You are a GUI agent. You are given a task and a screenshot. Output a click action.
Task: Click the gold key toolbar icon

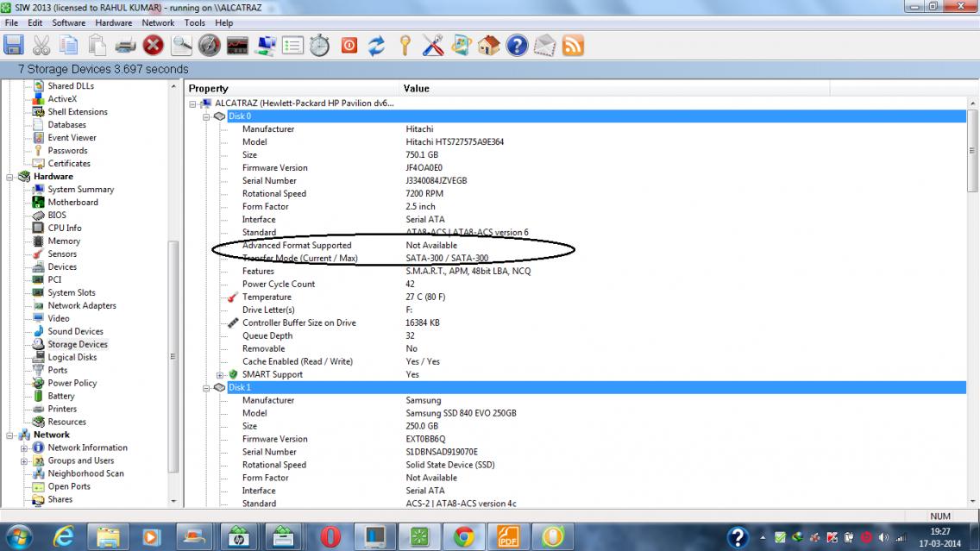[x=404, y=46]
